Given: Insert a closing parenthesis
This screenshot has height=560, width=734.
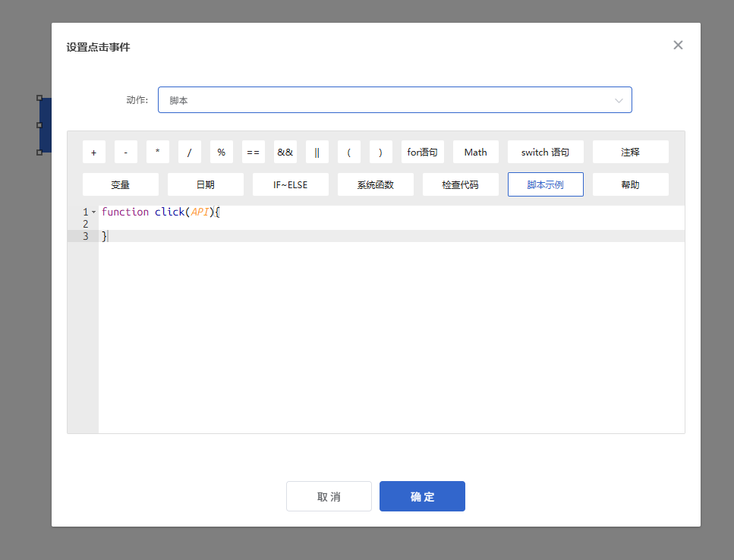Looking at the screenshot, I should pyautogui.click(x=380, y=152).
